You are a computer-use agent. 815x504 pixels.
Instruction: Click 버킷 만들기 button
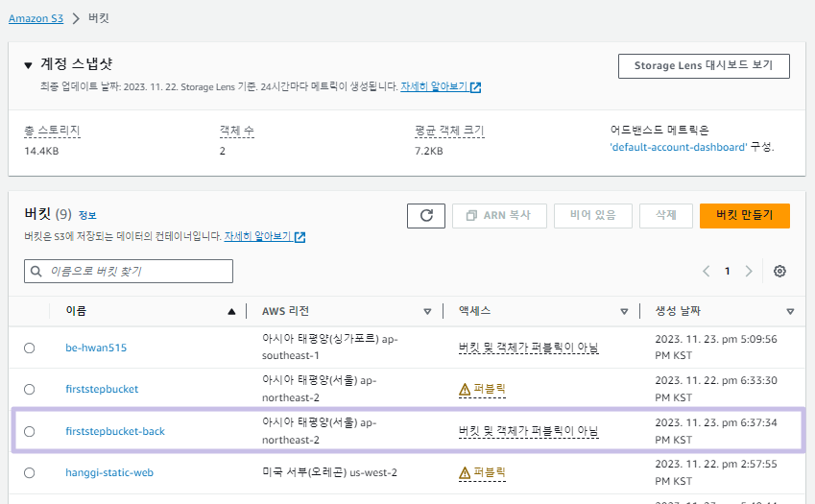(745, 216)
